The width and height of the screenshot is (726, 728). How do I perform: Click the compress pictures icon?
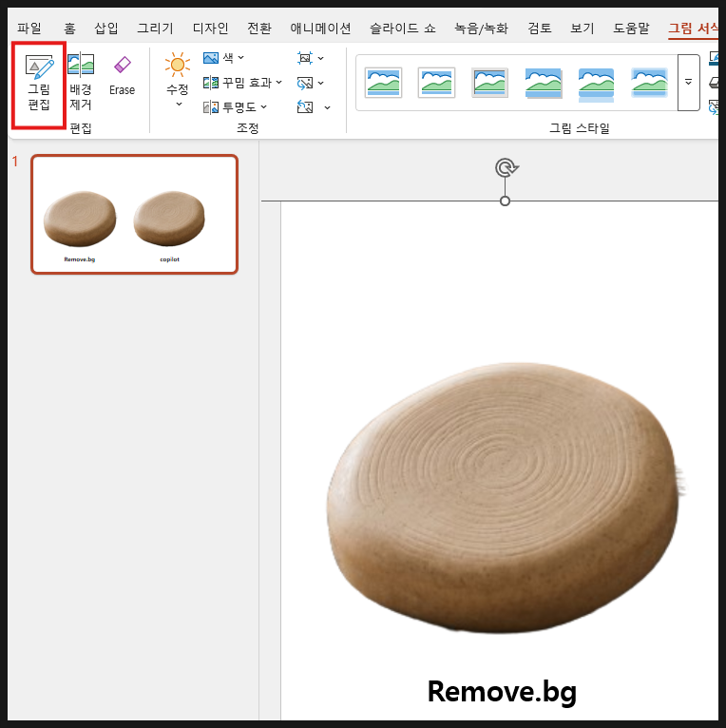(305, 58)
